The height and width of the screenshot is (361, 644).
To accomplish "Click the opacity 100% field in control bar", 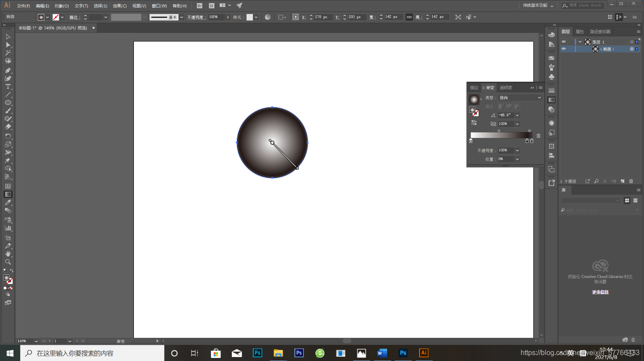I will coord(216,17).
